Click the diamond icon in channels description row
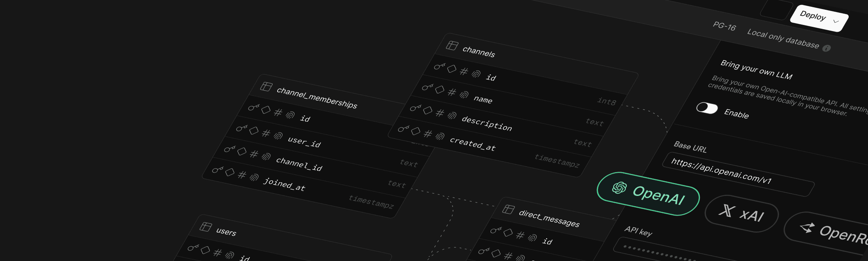868x261 pixels. pos(428,110)
